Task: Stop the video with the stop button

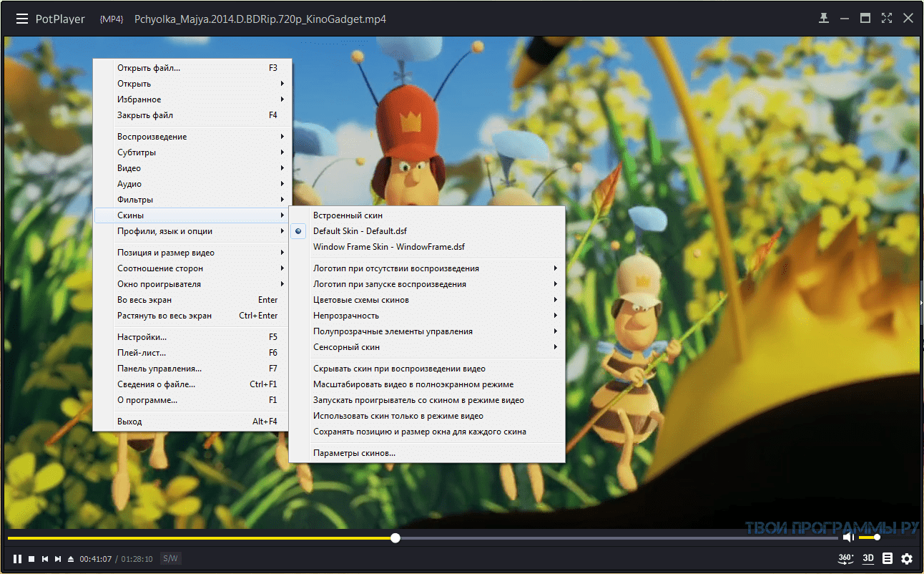Action: (31, 559)
